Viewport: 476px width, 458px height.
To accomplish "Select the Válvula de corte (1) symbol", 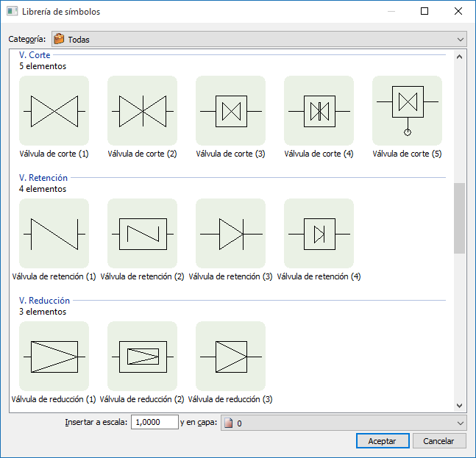I will [x=54, y=111].
